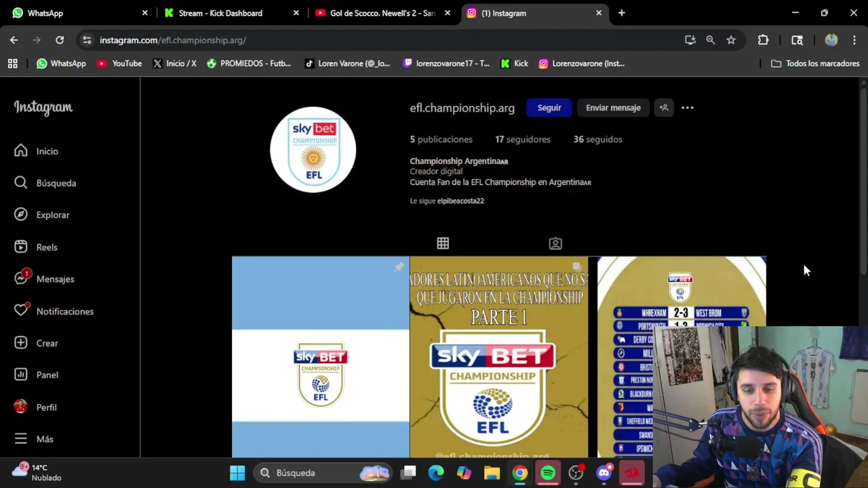Image resolution: width=868 pixels, height=488 pixels.
Task: Click the address bar URL
Action: click(x=173, y=40)
